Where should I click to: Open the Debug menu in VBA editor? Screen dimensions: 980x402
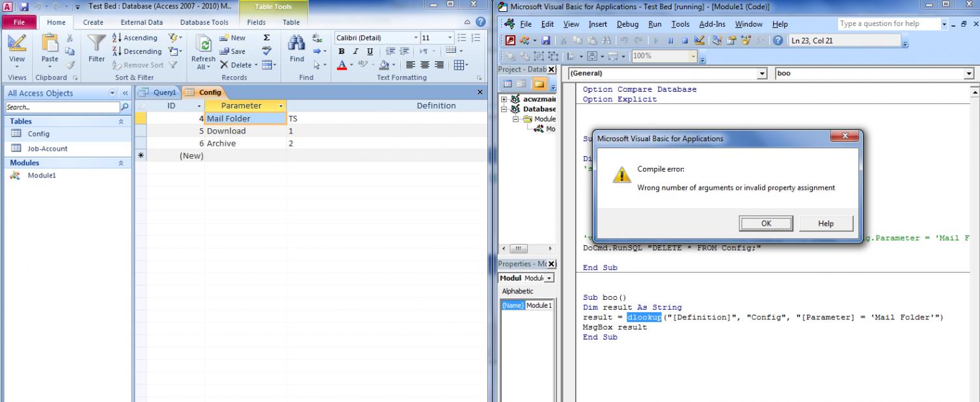coord(627,24)
